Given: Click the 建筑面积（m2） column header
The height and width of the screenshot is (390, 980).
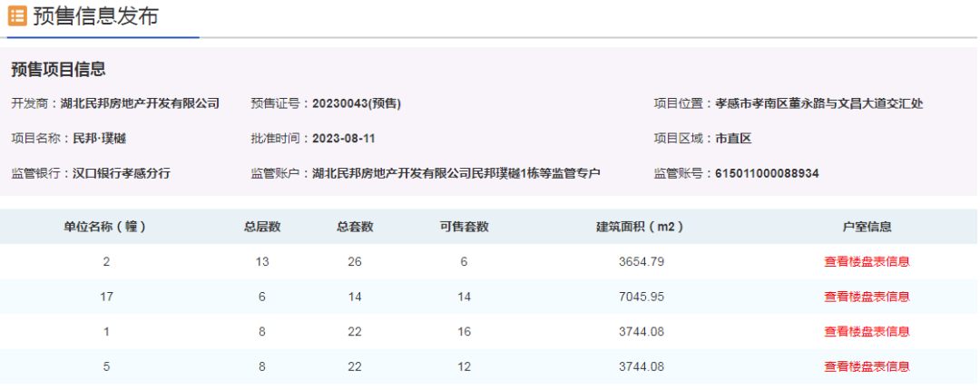Looking at the screenshot, I should [639, 227].
